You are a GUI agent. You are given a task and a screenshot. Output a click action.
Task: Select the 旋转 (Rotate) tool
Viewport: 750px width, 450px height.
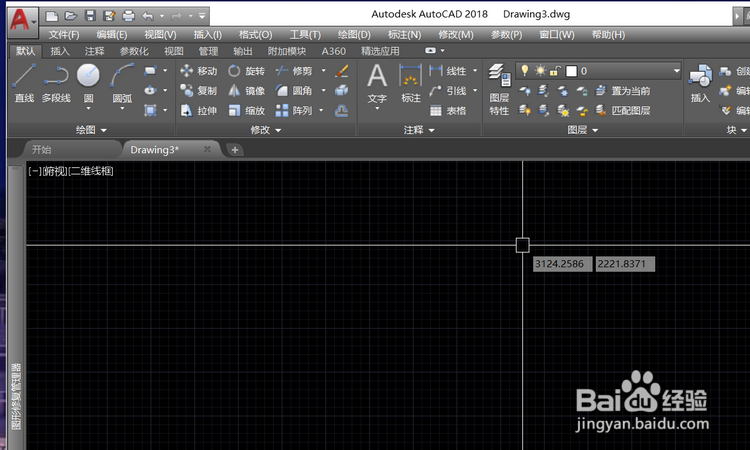tap(246, 71)
